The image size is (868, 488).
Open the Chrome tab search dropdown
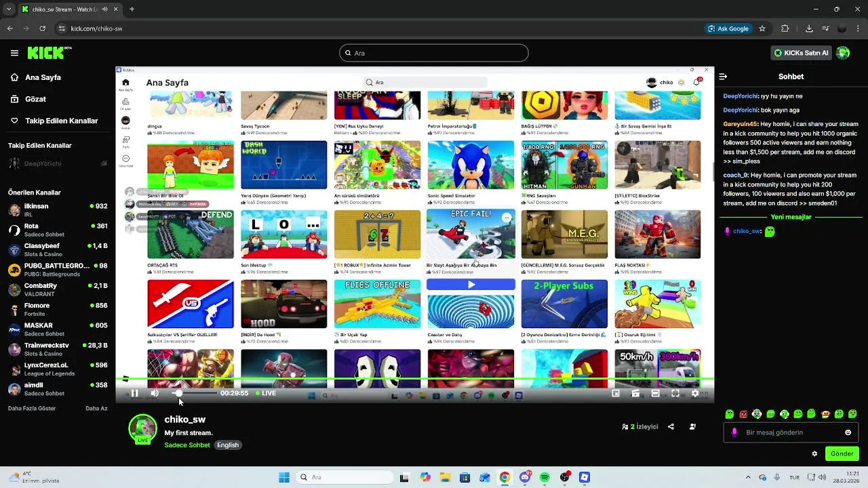coord(9,9)
